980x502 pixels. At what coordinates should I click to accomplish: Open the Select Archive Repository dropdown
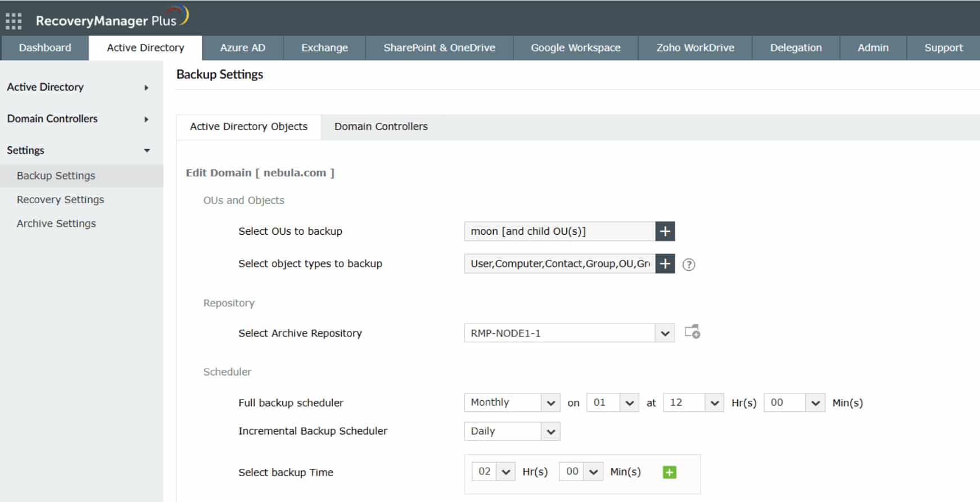[x=569, y=333]
